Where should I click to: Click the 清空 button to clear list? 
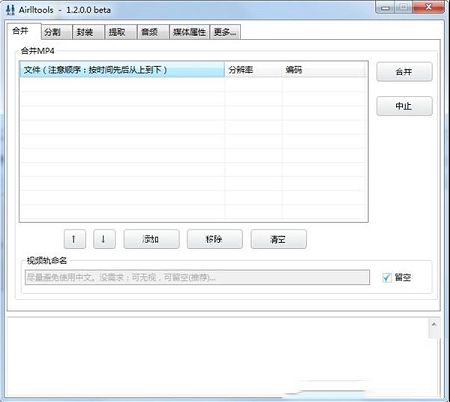point(278,239)
